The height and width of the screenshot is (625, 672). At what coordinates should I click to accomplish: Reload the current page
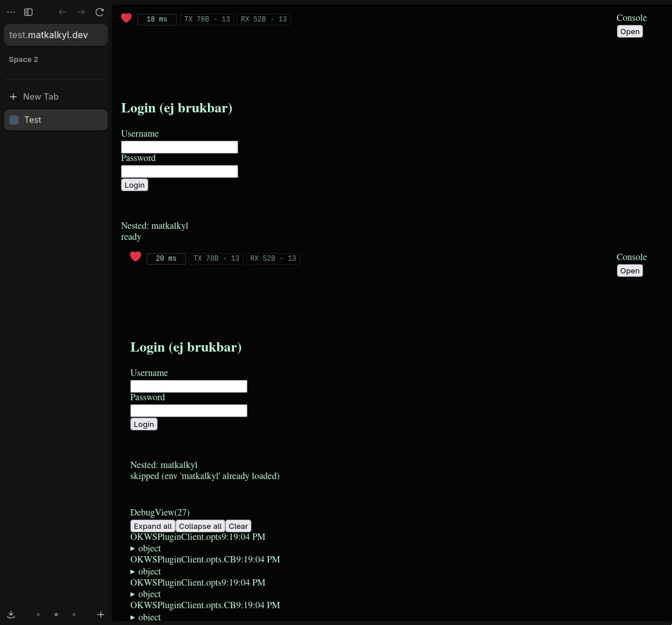tap(100, 12)
